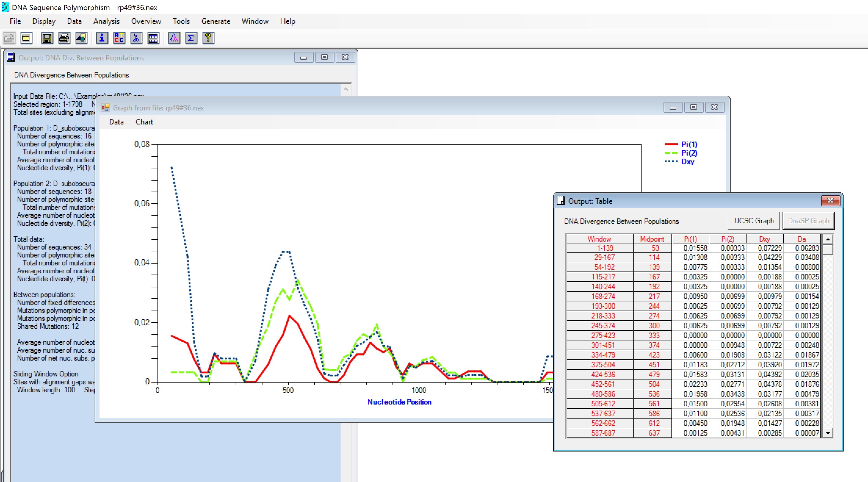Click the ATCG sequence data icon

pyautogui.click(x=119, y=38)
